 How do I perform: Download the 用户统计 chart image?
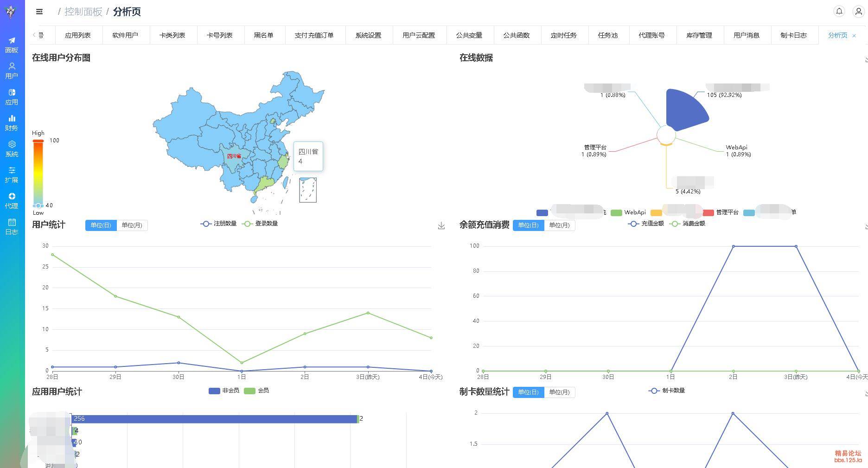(x=441, y=225)
